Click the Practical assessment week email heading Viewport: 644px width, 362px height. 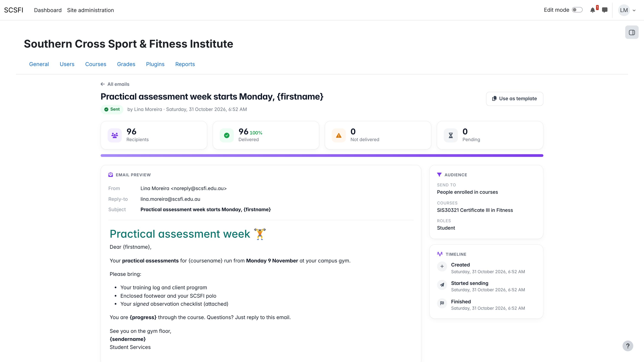tap(188, 234)
